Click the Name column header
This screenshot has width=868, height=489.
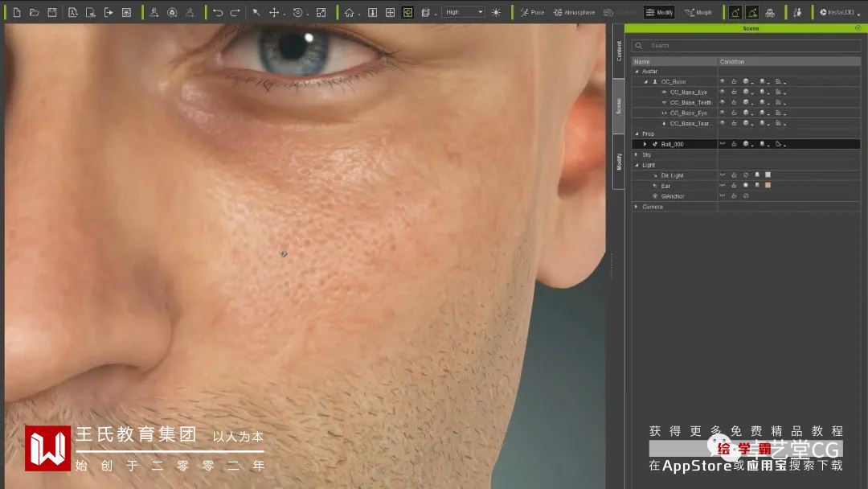[675, 61]
